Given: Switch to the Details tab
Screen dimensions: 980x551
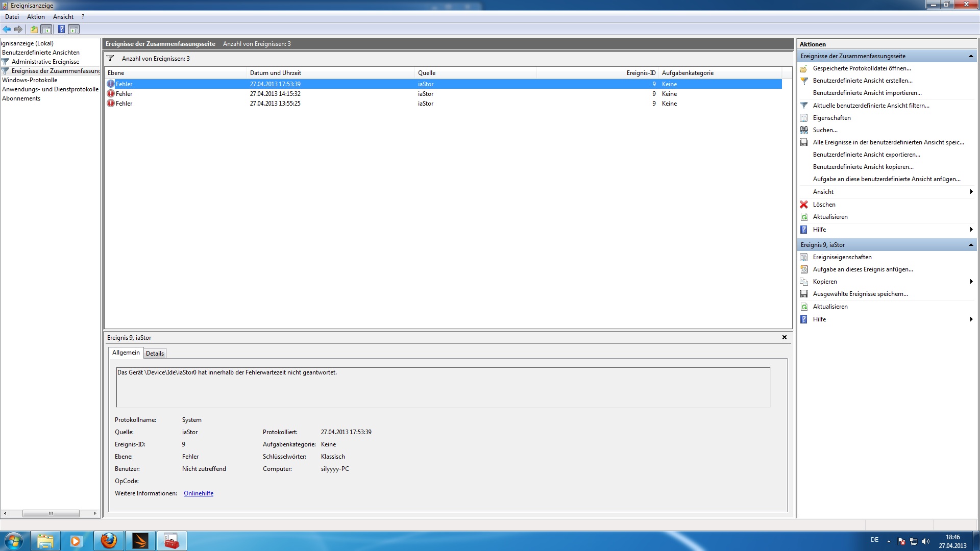Looking at the screenshot, I should pos(155,354).
